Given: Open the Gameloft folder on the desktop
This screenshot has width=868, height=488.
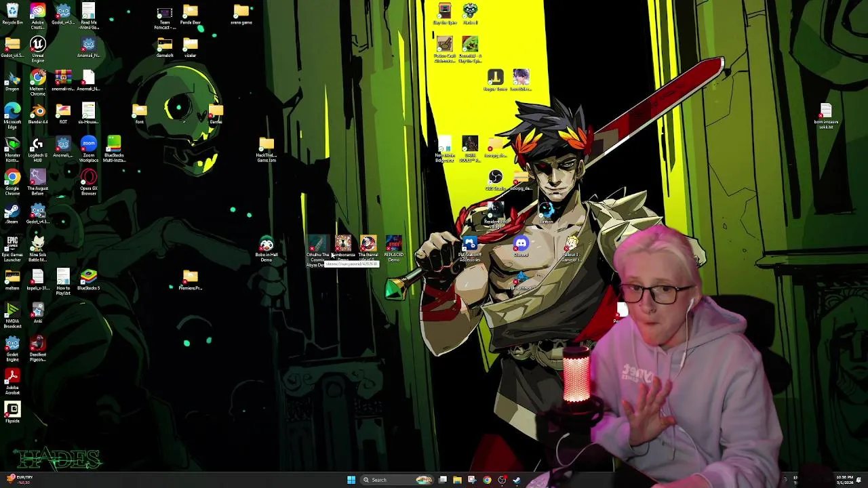Looking at the screenshot, I should click(x=165, y=47).
